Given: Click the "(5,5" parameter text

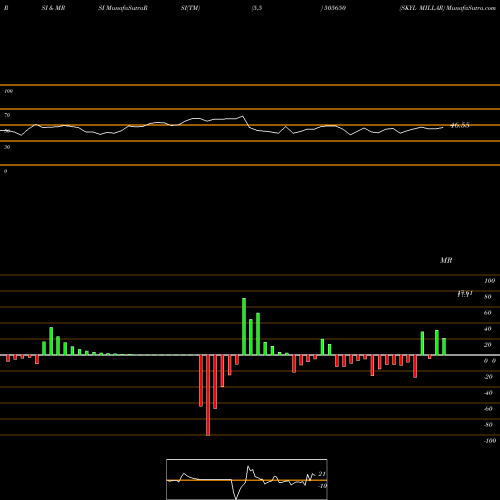Looking at the screenshot, I should 257,8.
